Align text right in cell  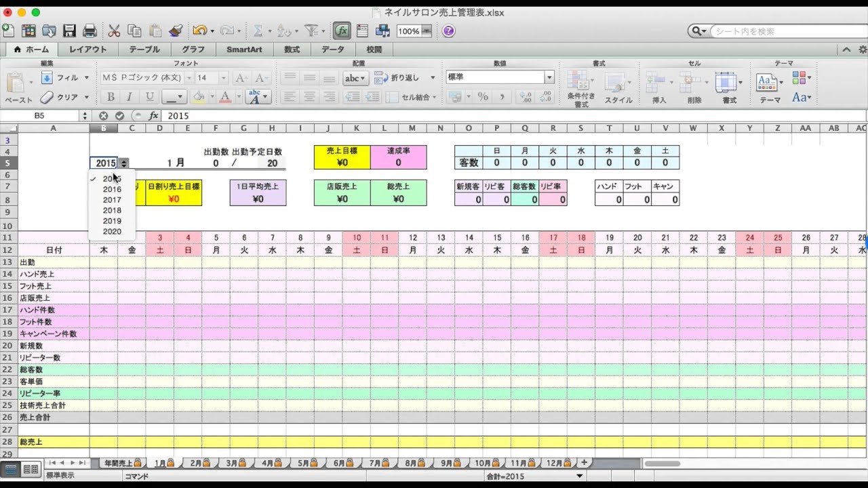(x=328, y=97)
